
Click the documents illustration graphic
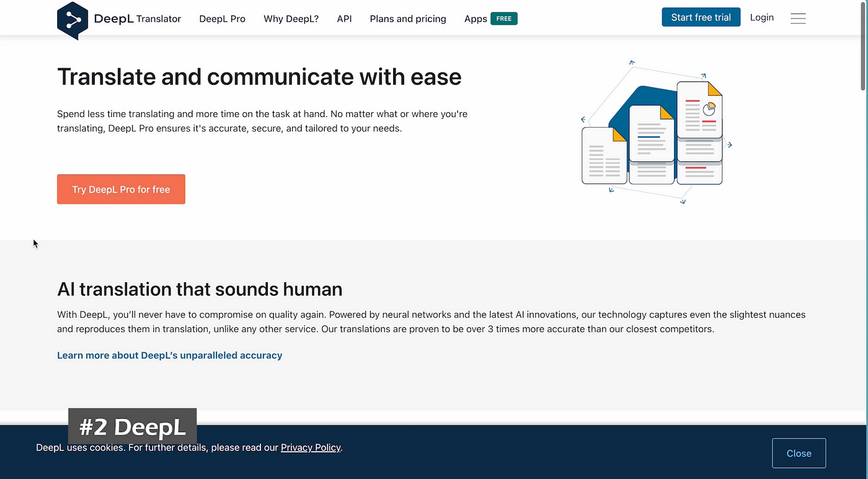pyautogui.click(x=656, y=132)
